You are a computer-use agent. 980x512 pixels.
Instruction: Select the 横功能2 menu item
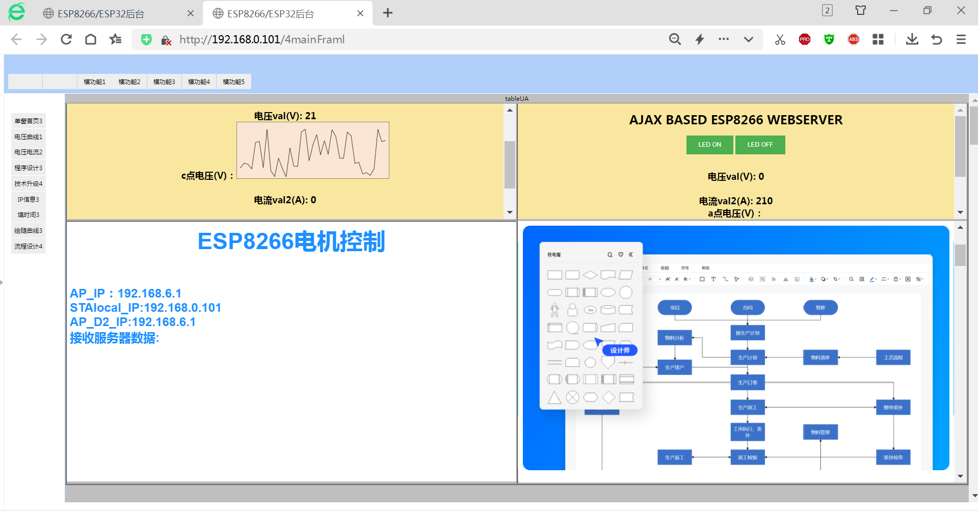click(x=129, y=82)
